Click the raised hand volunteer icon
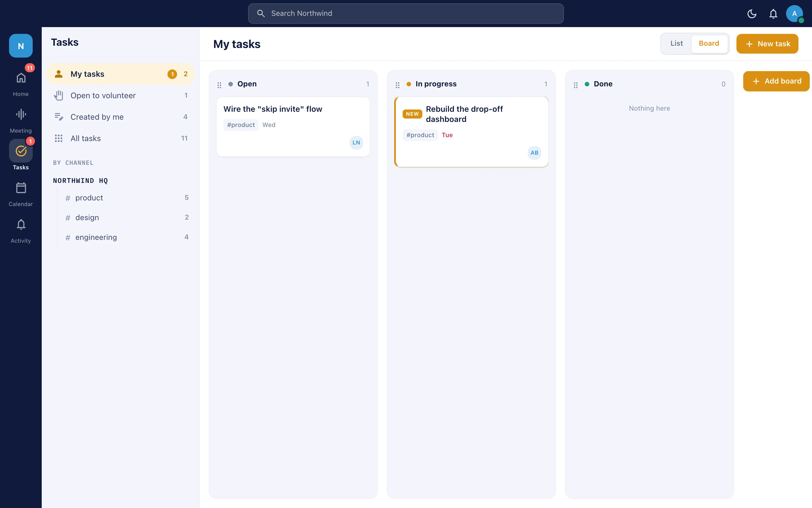This screenshot has height=508, width=812. coord(58,95)
